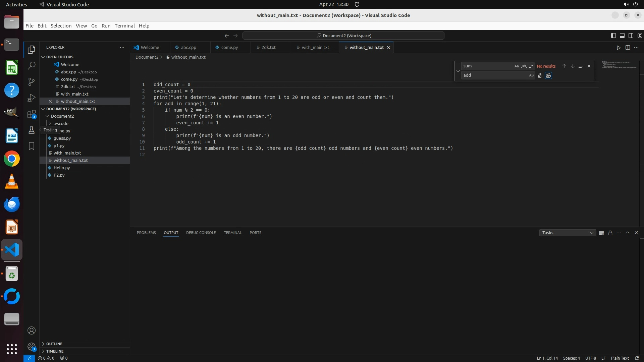Click the find input containing sum
Image resolution: width=644 pixels, height=362 pixels.
point(486,66)
